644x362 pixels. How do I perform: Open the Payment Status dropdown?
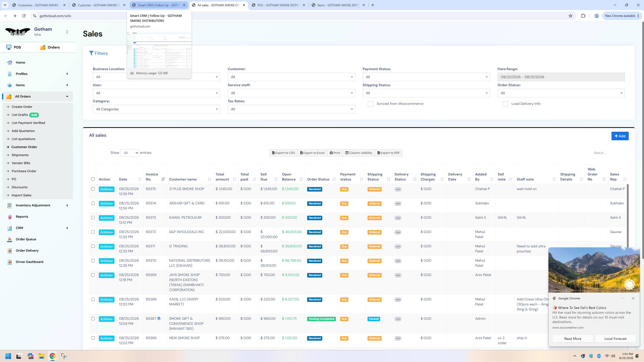click(426, 77)
